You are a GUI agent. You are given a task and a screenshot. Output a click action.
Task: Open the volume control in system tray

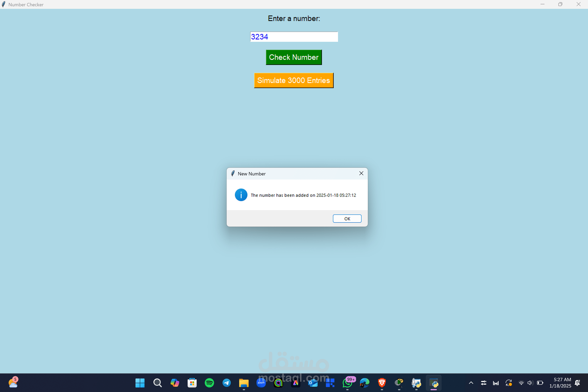point(530,383)
